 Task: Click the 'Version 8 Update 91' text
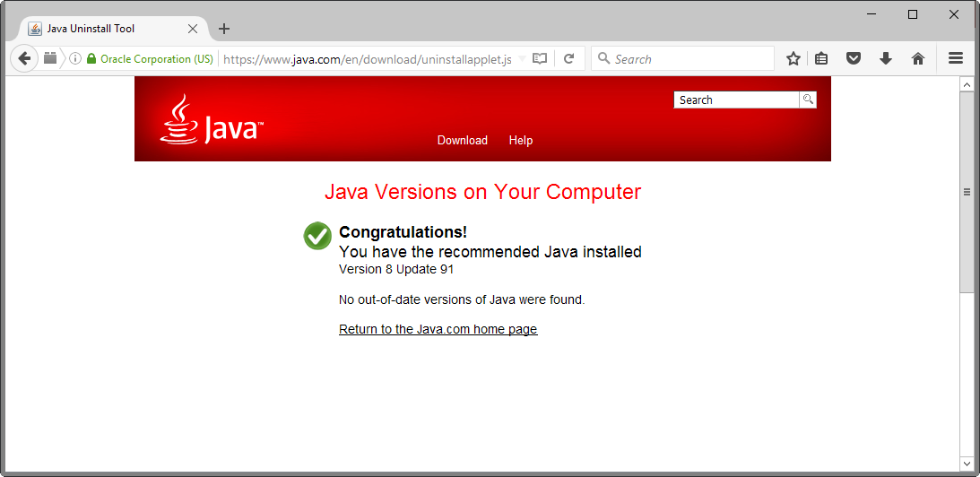pyautogui.click(x=396, y=270)
